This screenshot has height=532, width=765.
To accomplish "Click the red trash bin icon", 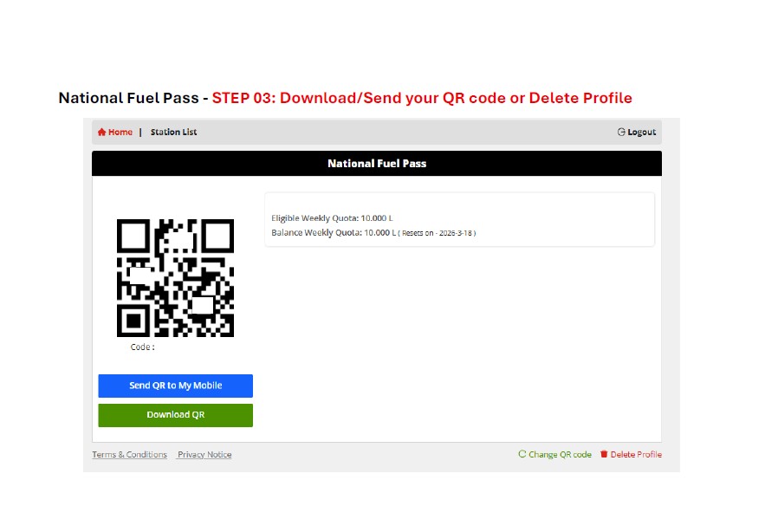I will [x=604, y=454].
